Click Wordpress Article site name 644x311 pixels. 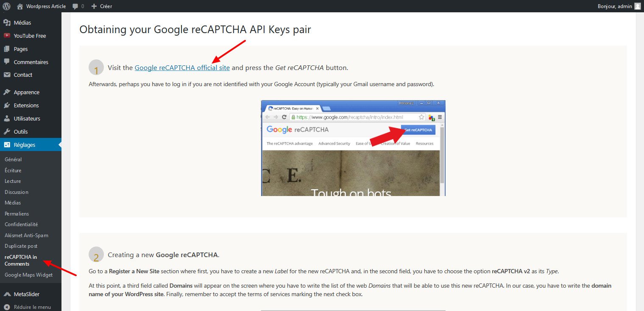(46, 6)
